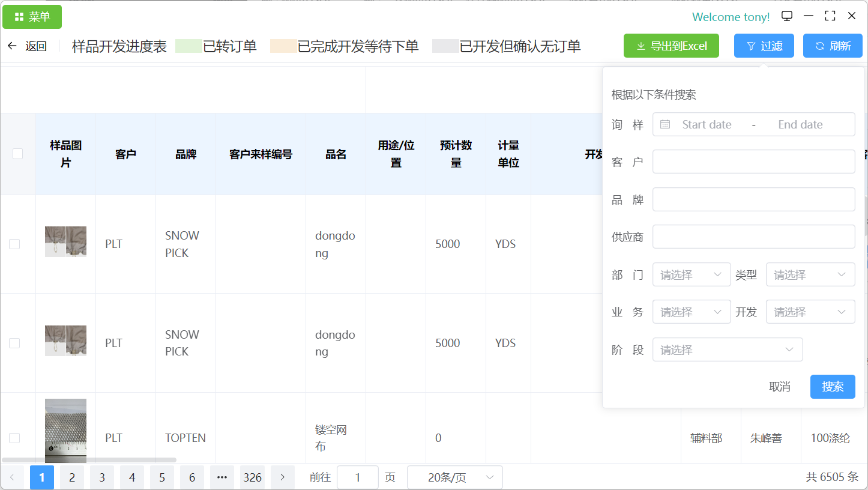Click the 客户 customer input field

coord(753,162)
